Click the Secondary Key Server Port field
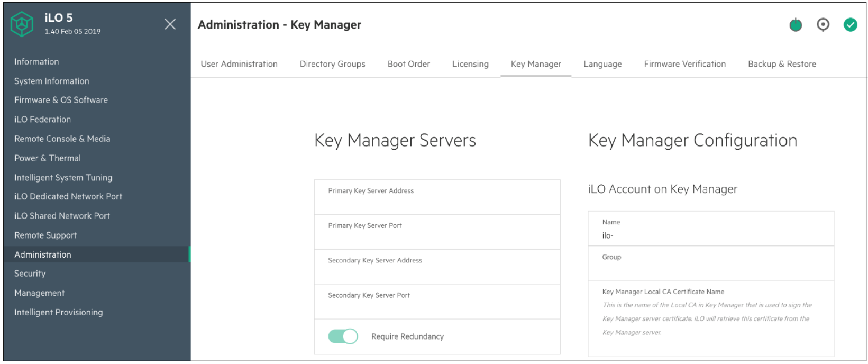Image resolution: width=868 pixels, height=364 pixels. (x=437, y=302)
